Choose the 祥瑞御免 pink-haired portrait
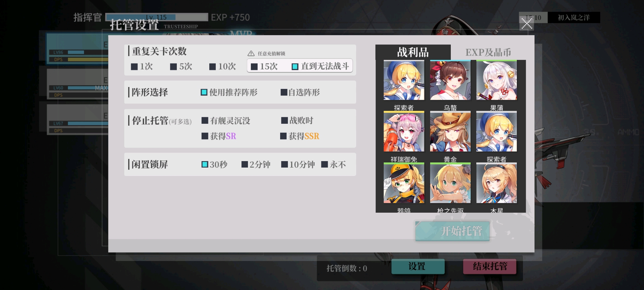The width and height of the screenshot is (644, 290). [x=404, y=131]
